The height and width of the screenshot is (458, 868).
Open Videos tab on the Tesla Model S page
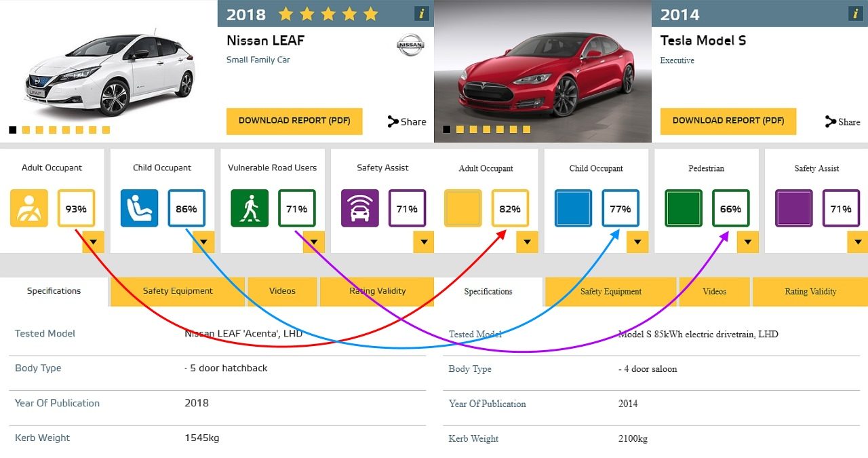(714, 292)
